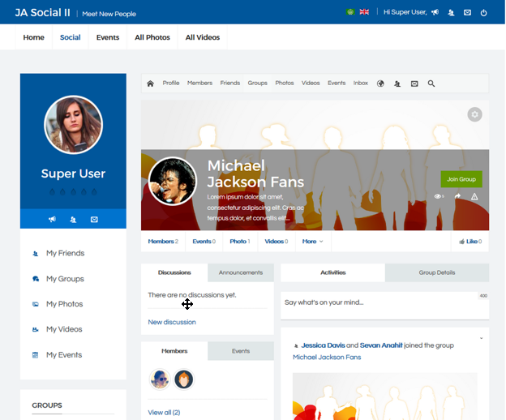
Task: Open the Events main menu item
Action: (x=108, y=37)
